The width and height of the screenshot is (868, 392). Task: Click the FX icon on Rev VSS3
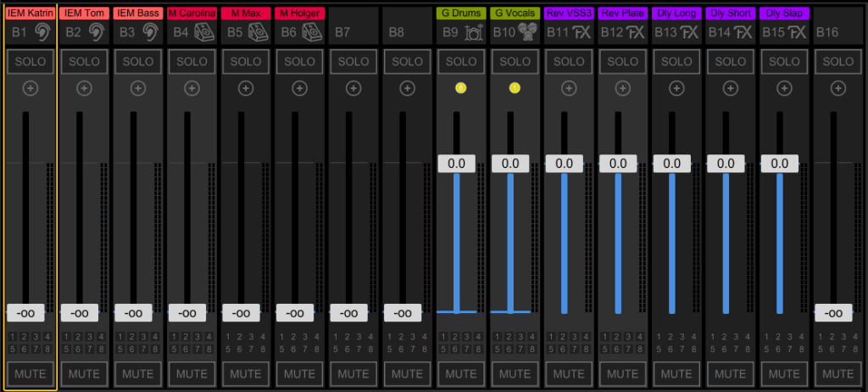[x=581, y=32]
